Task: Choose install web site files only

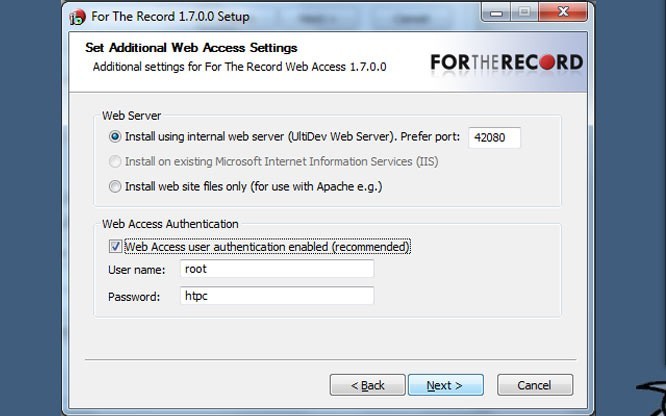Action: click(116, 186)
